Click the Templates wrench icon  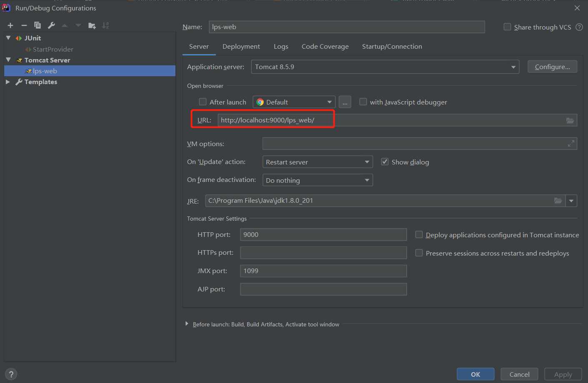tap(19, 82)
